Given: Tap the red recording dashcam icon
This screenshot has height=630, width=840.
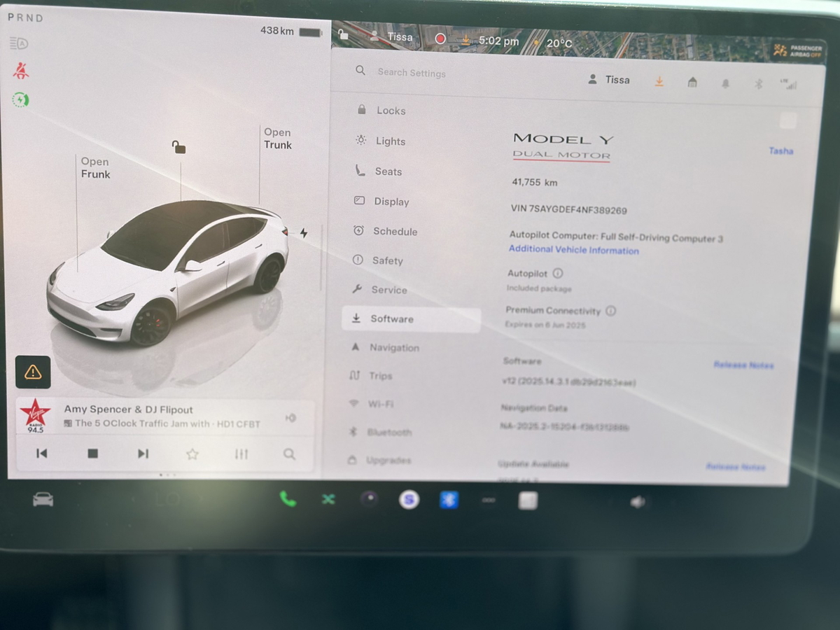Looking at the screenshot, I should pos(440,39).
